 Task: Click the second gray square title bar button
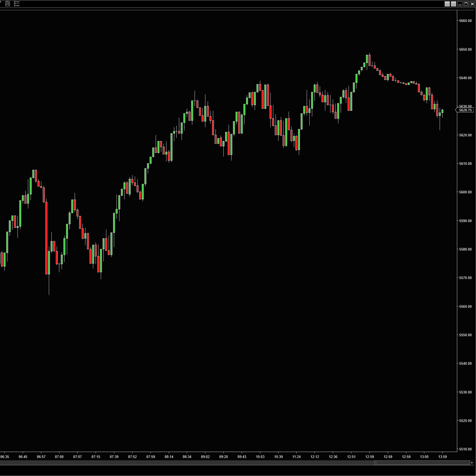[453, 4]
